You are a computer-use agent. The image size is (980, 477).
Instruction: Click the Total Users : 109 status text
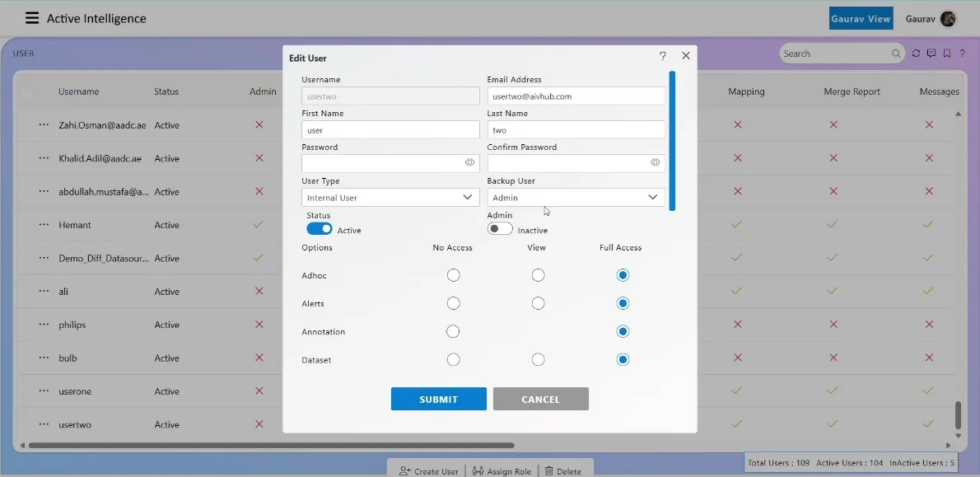click(x=779, y=463)
